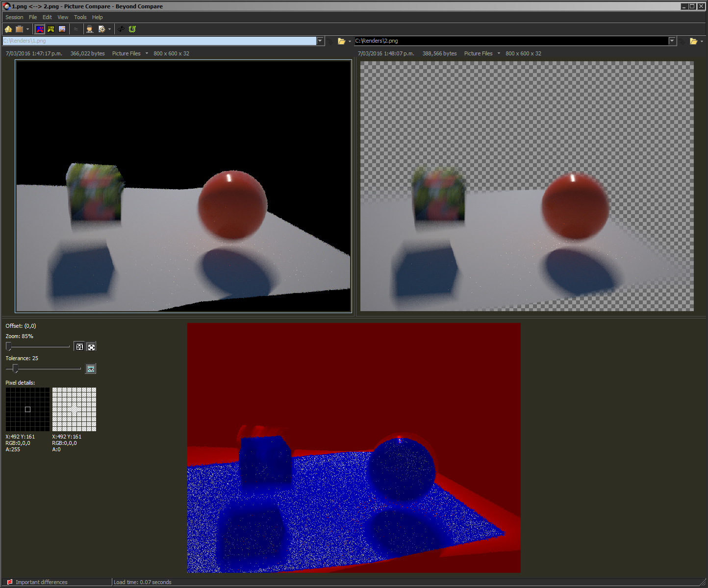Click the right path field C:\Renders\2.png
This screenshot has width=708, height=588.
tap(511, 41)
